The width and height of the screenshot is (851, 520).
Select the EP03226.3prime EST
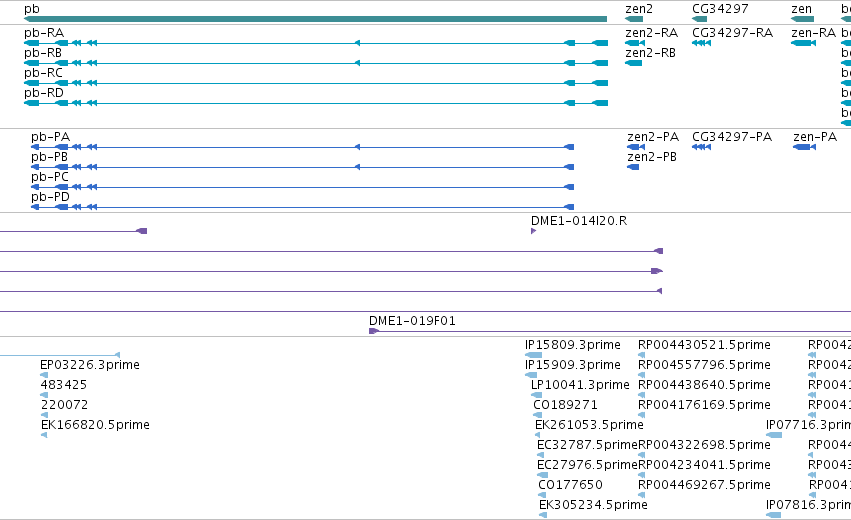(x=44, y=375)
